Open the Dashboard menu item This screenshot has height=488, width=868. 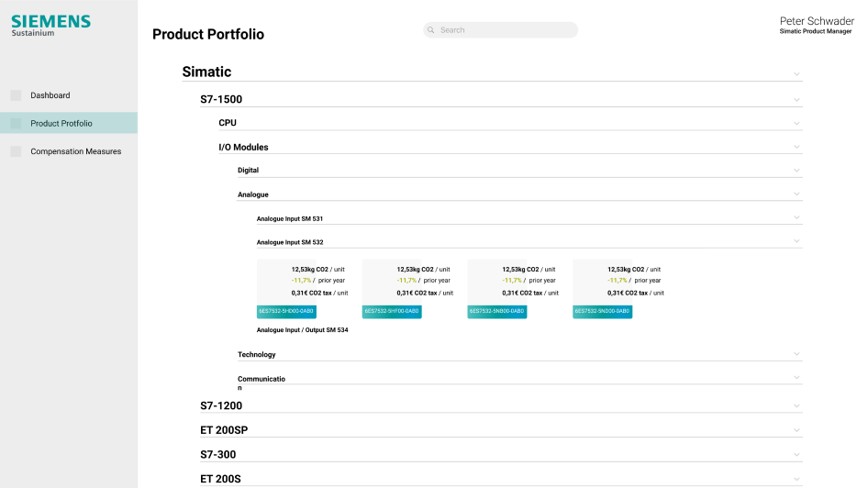[50, 95]
